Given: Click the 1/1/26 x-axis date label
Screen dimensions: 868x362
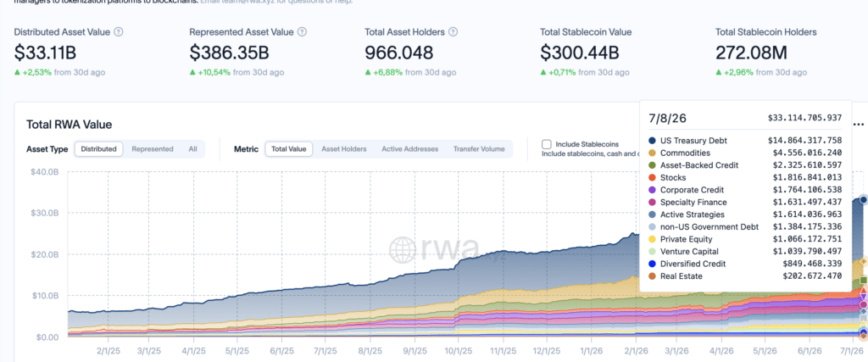Looking at the screenshot, I should pos(593,350).
